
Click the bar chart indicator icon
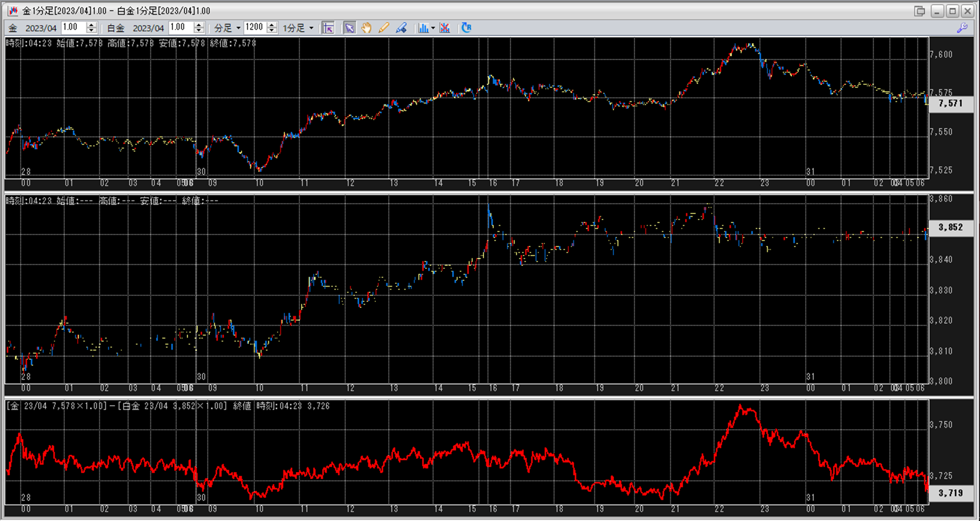pyautogui.click(x=423, y=28)
